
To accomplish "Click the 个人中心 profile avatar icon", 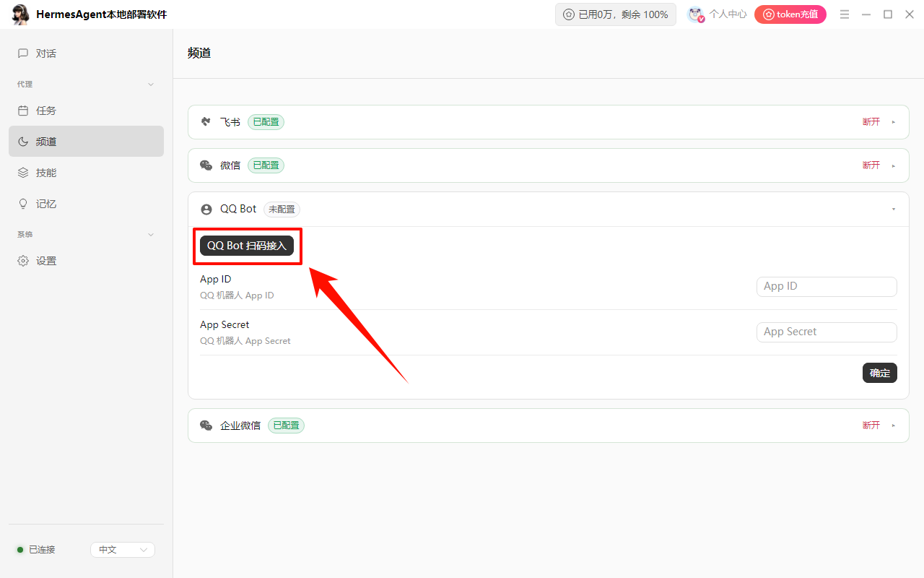I will pos(696,14).
